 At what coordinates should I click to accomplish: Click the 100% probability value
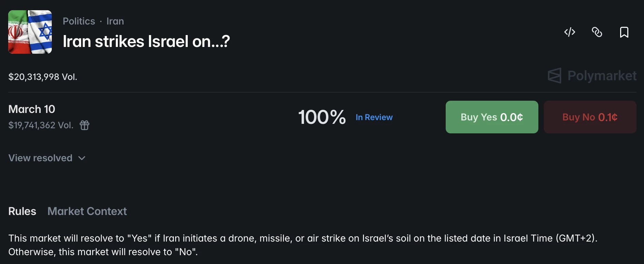tap(322, 117)
